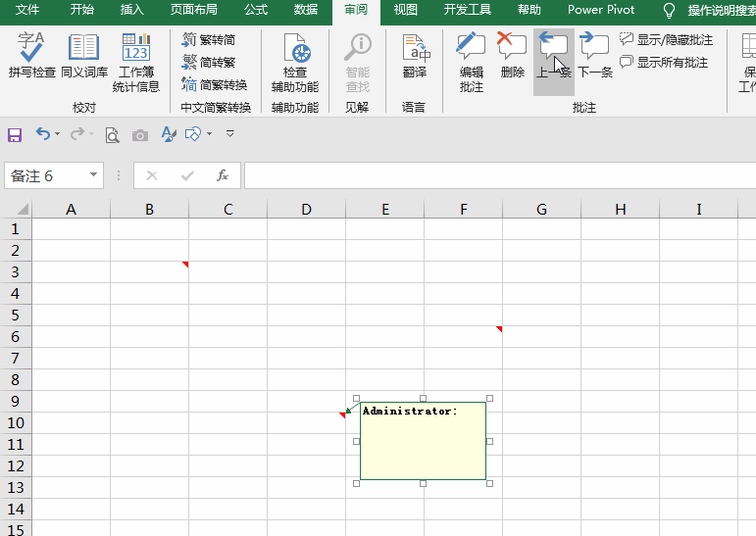Open the 同义词库 thesaurus
Screen dimensions: 756x536
tap(84, 56)
